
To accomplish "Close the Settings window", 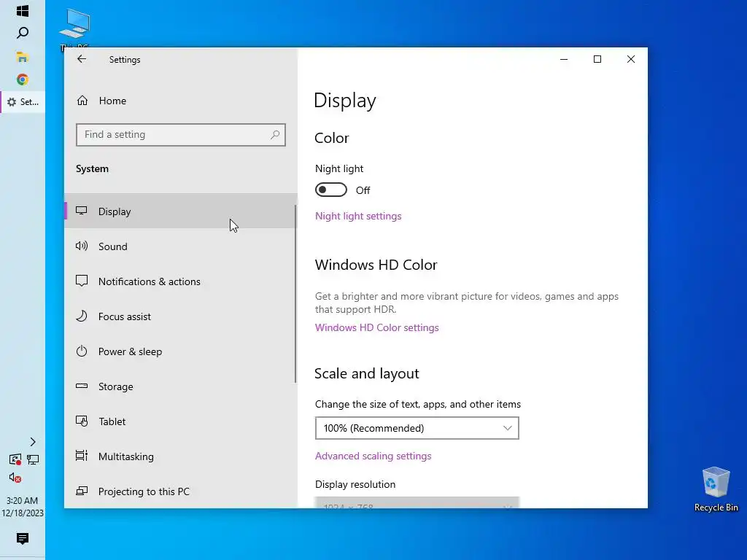I will (631, 59).
